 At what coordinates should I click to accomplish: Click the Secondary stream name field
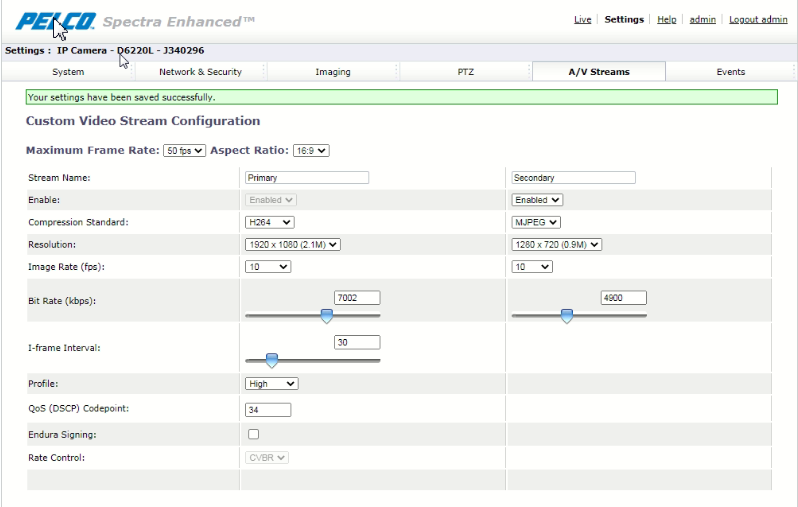coord(574,178)
